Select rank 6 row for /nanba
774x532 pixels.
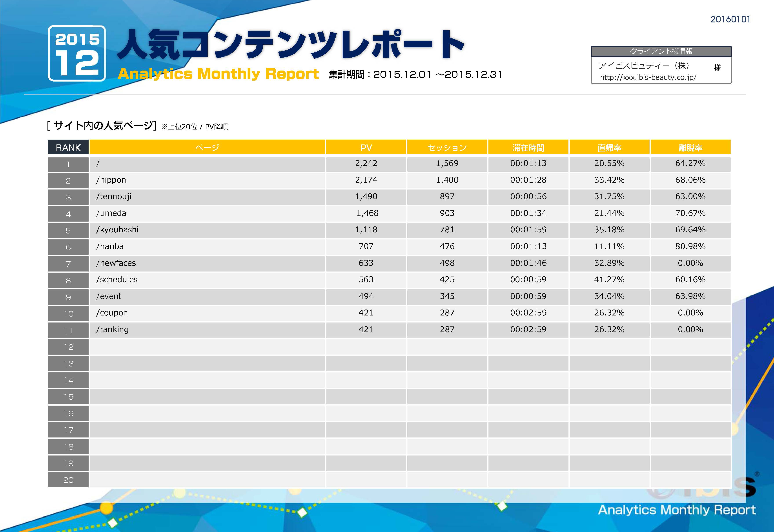coord(207,247)
